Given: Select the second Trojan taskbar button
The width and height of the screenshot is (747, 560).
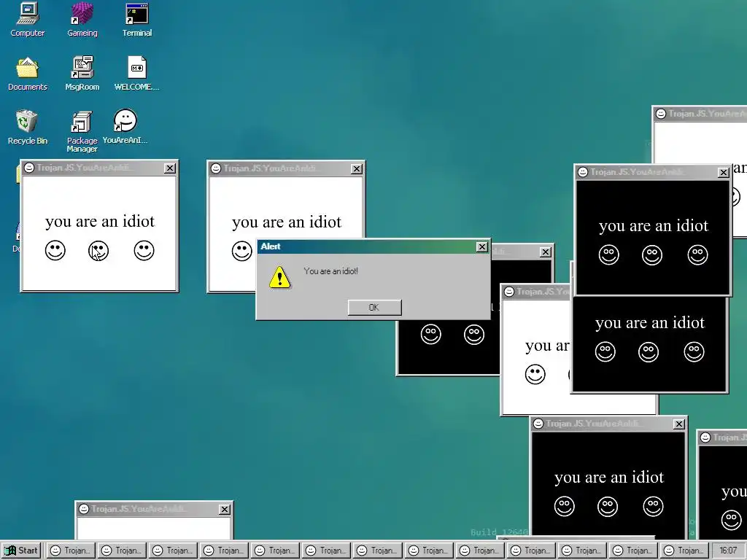Looking at the screenshot, I should (122, 551).
